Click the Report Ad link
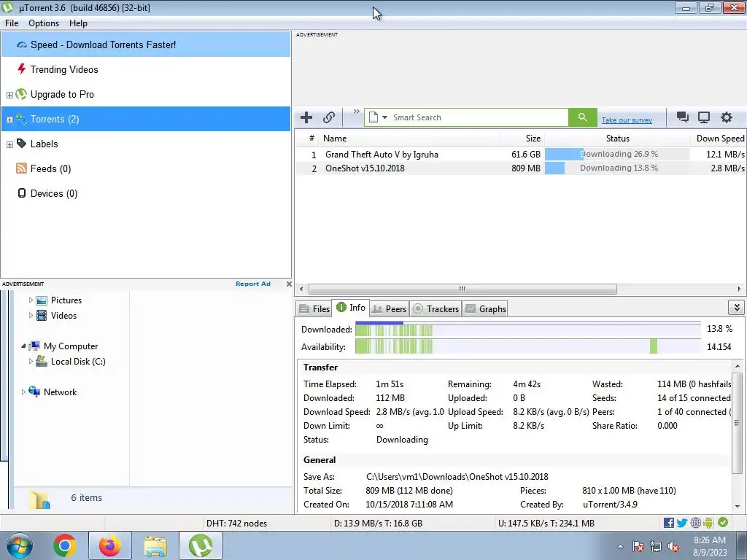Image resolution: width=747 pixels, height=560 pixels. tap(253, 284)
